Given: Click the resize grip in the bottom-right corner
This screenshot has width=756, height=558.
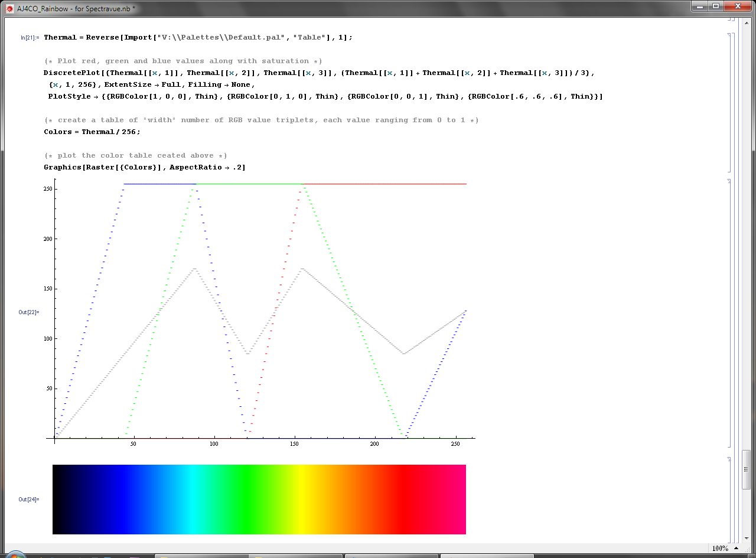Looking at the screenshot, I should pos(747,549).
